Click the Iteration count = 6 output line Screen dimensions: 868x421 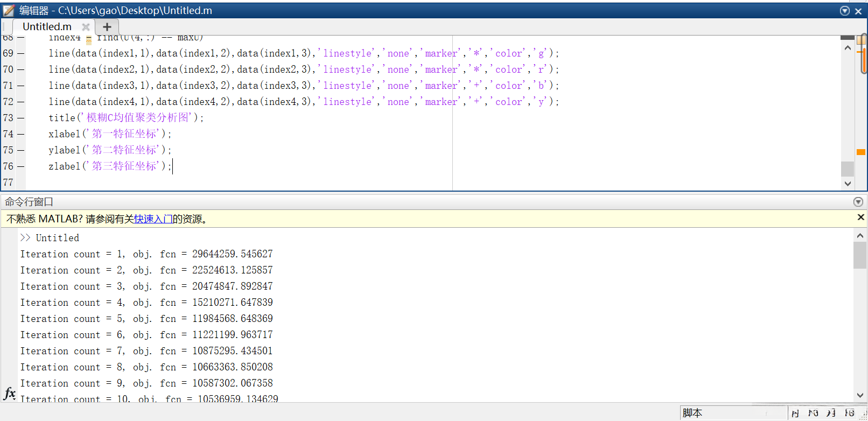[146, 335]
